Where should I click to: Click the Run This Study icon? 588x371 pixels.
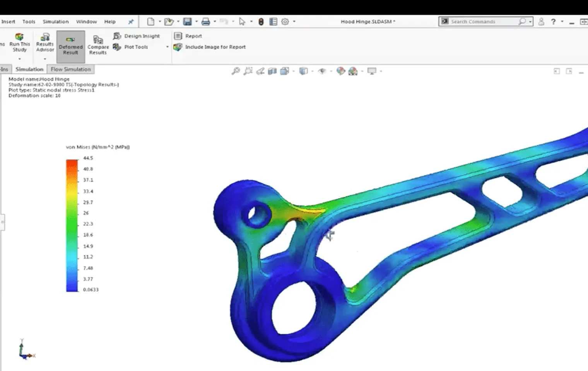coord(19,37)
